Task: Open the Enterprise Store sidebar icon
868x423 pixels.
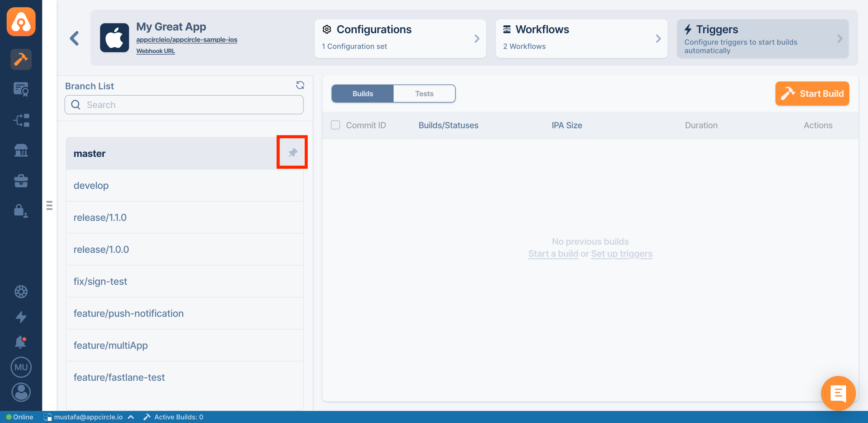Action: point(21,151)
